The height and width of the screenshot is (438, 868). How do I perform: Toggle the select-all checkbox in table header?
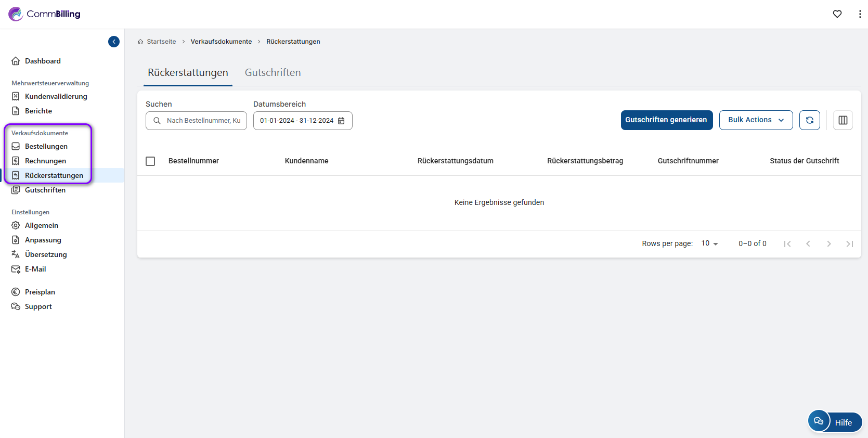click(150, 161)
